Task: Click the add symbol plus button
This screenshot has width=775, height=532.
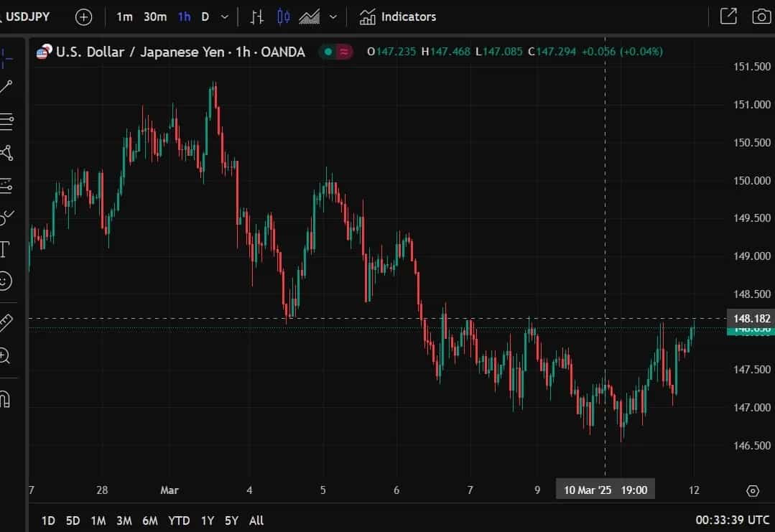Action: (x=83, y=16)
